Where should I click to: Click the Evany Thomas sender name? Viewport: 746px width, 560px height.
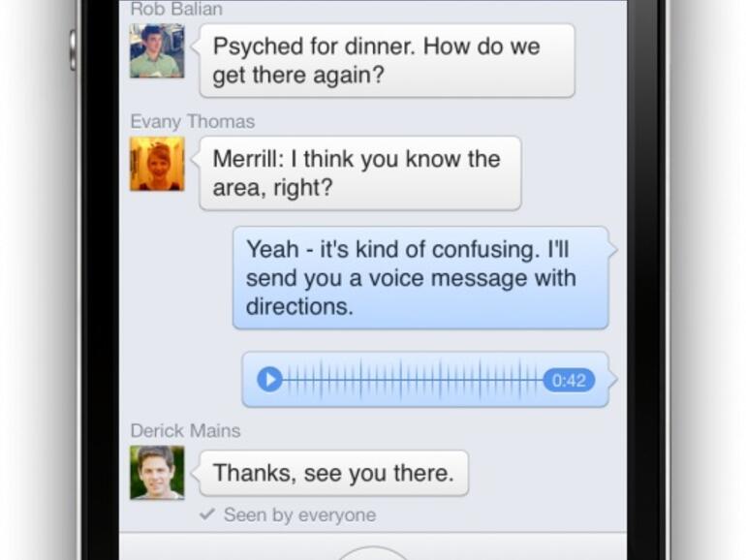click(193, 121)
